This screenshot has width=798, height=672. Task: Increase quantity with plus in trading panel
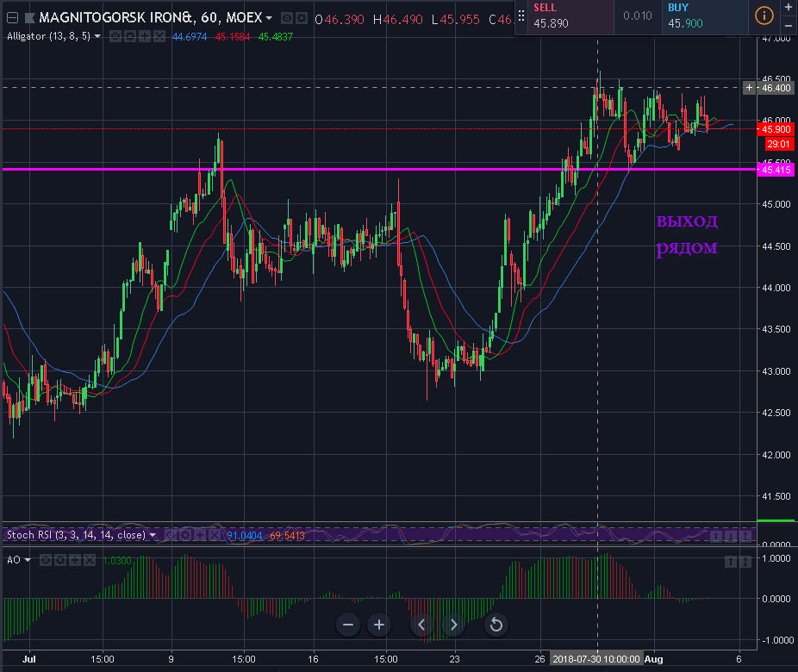[789, 8]
